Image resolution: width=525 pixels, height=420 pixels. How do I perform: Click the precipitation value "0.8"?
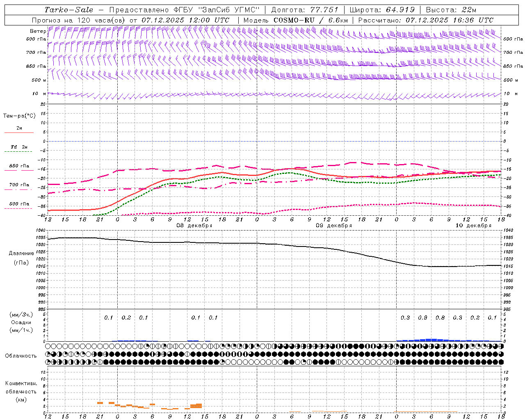[440, 318]
